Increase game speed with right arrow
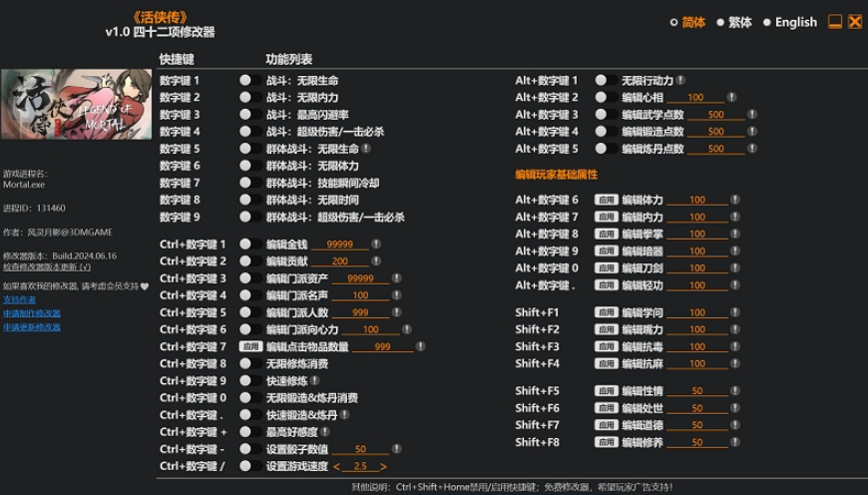 [383, 466]
